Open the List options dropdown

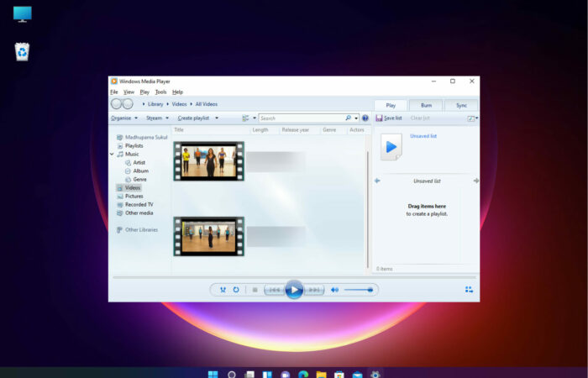(472, 118)
